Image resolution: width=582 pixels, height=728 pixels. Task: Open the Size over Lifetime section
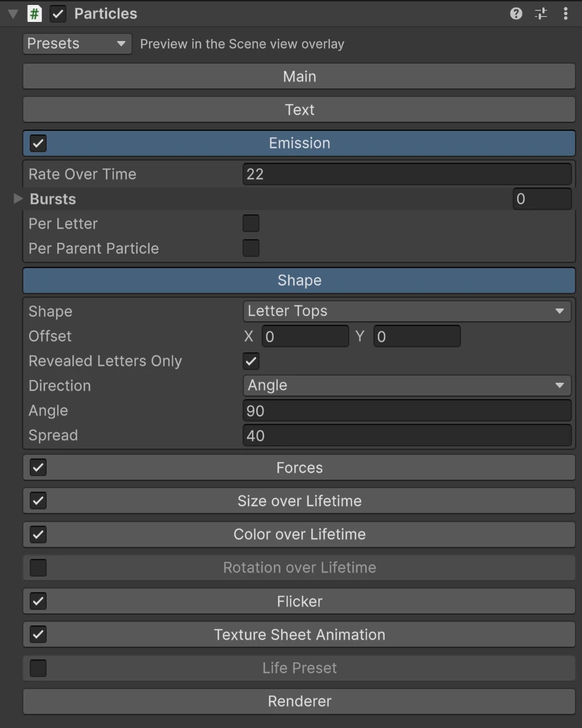click(x=299, y=500)
